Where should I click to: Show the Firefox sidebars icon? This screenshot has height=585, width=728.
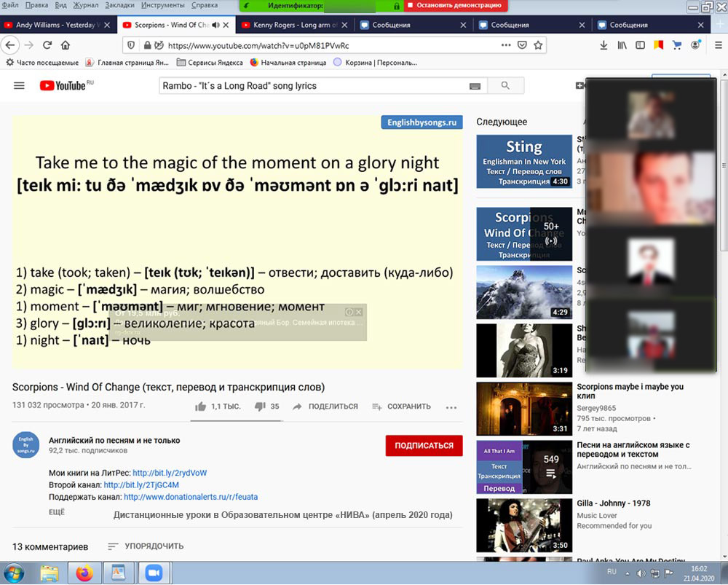[x=640, y=45]
